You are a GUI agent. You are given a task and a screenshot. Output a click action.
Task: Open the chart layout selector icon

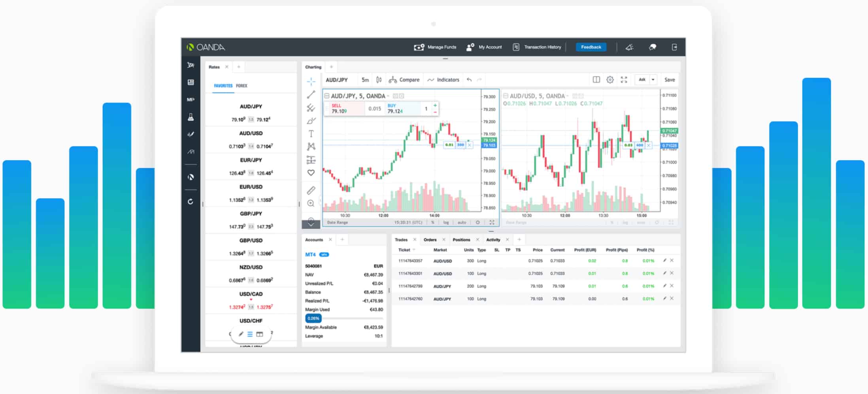[596, 80]
